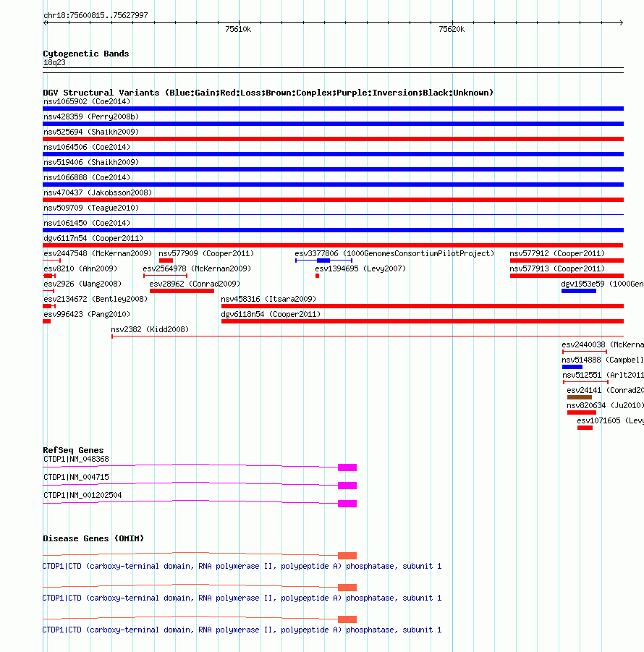
Task: Click the Disease Genes (OMIM) track title
Action: (x=93, y=538)
